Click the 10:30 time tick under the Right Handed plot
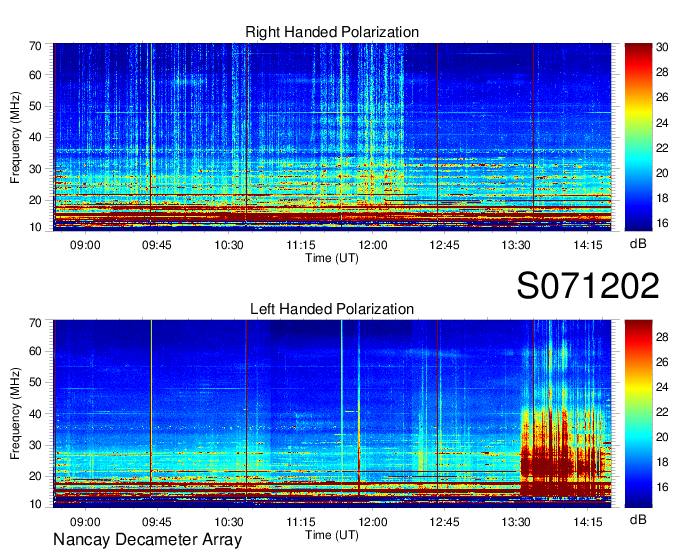680x552 pixels. (229, 245)
